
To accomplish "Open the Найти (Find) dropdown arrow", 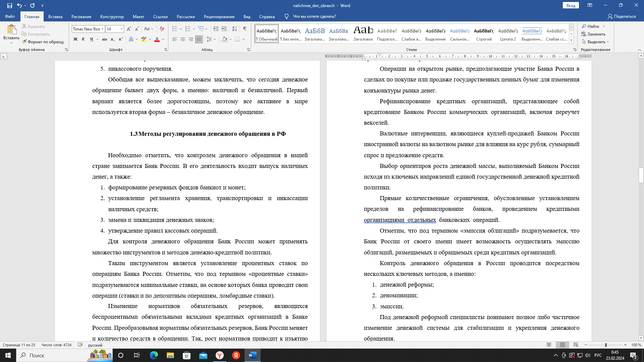I will click(604, 26).
